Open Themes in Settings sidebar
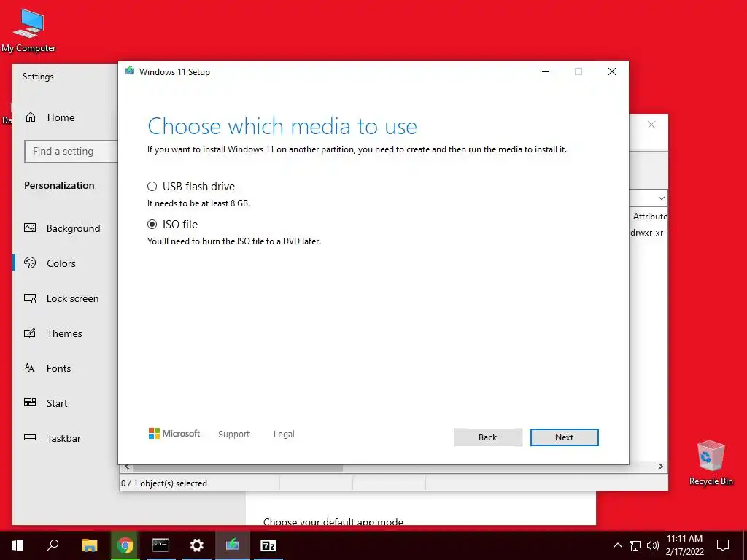 pyautogui.click(x=64, y=333)
